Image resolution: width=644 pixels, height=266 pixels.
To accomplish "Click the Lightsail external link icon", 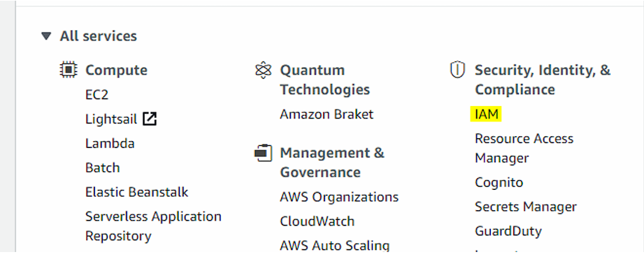I will point(150,119).
